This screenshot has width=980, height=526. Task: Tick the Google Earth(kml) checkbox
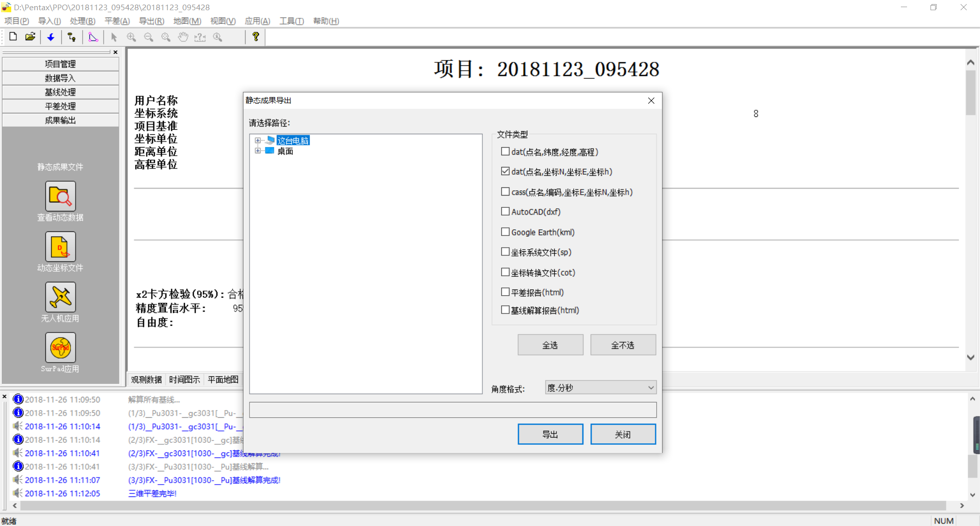point(505,232)
